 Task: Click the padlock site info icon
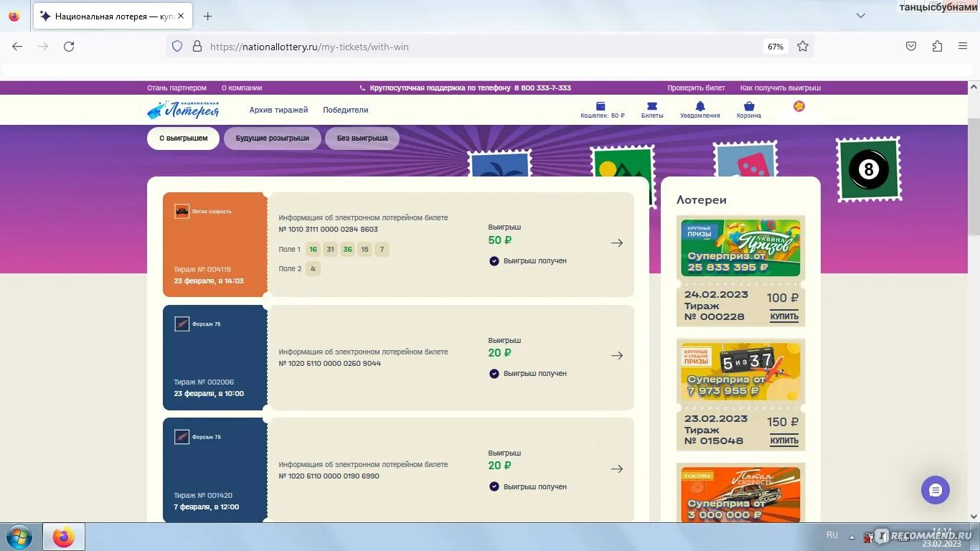(197, 46)
